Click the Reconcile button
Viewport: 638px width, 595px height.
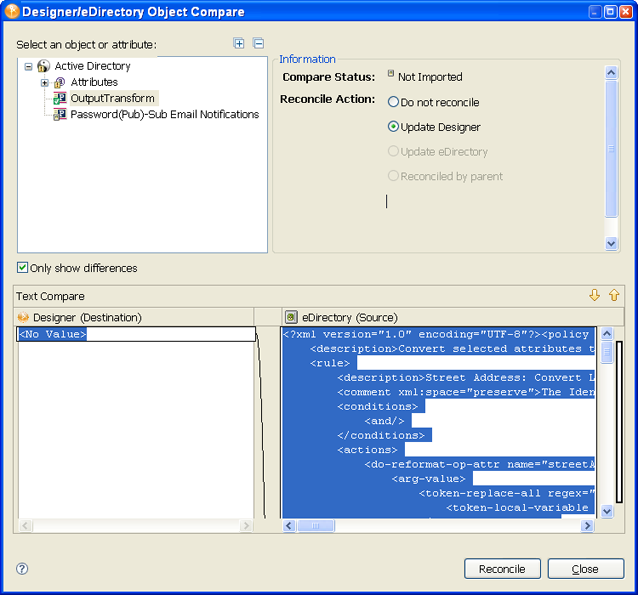click(502, 569)
